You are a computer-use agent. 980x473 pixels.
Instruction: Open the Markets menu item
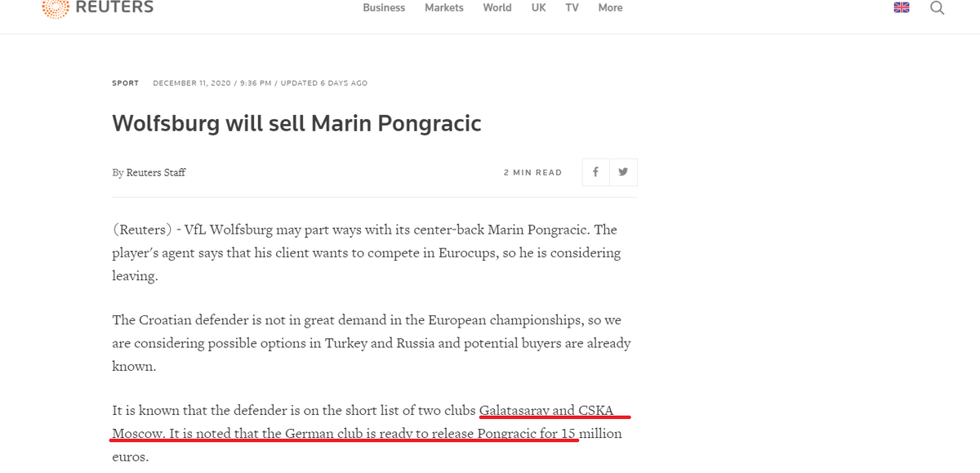[x=444, y=7]
